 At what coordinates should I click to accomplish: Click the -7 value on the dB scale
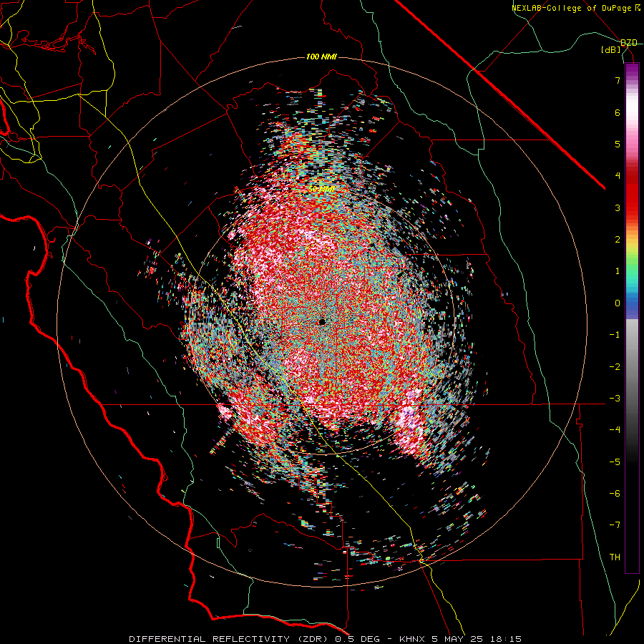coord(615,525)
